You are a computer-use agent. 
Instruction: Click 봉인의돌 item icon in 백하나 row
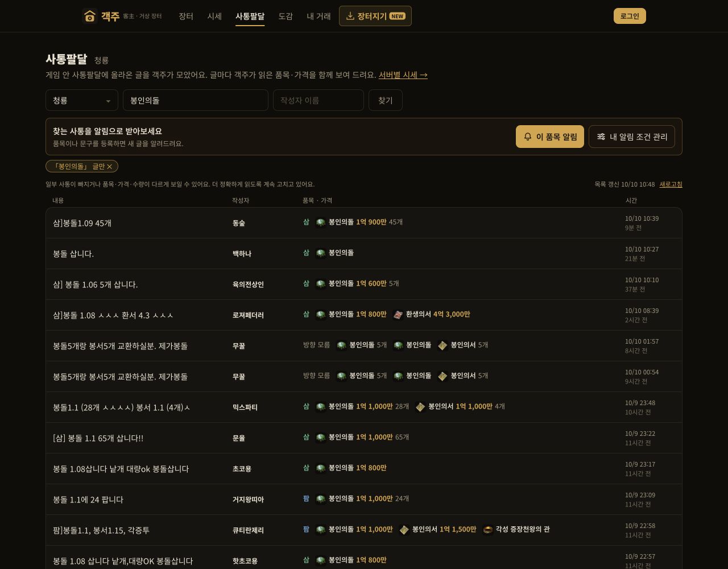click(321, 253)
